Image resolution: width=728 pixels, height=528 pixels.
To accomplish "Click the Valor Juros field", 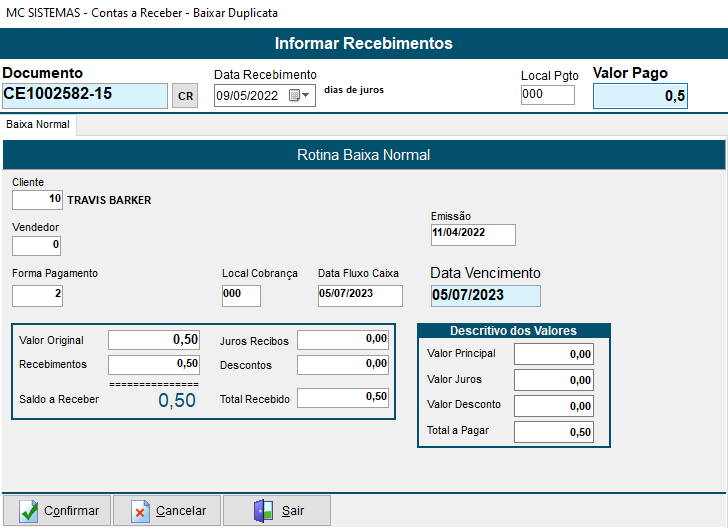I will coord(553,380).
